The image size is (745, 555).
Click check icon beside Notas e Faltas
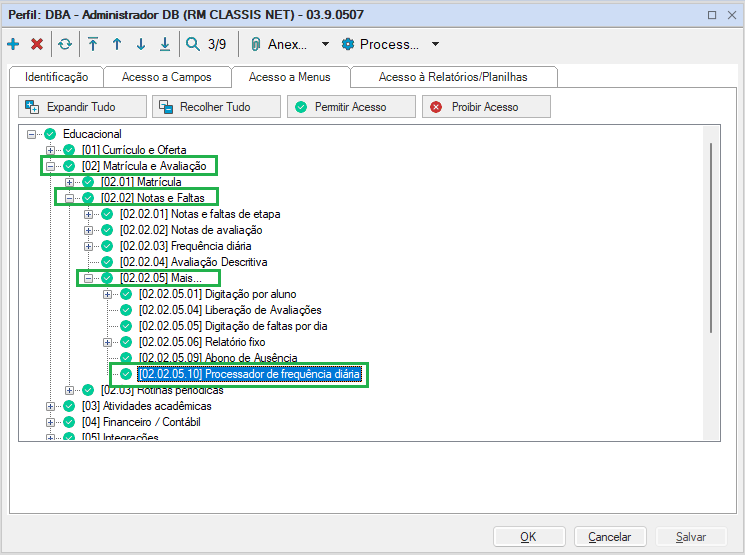point(88,198)
